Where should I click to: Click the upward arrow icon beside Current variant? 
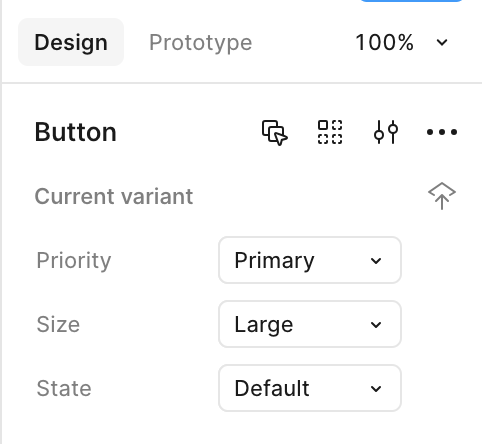click(442, 196)
